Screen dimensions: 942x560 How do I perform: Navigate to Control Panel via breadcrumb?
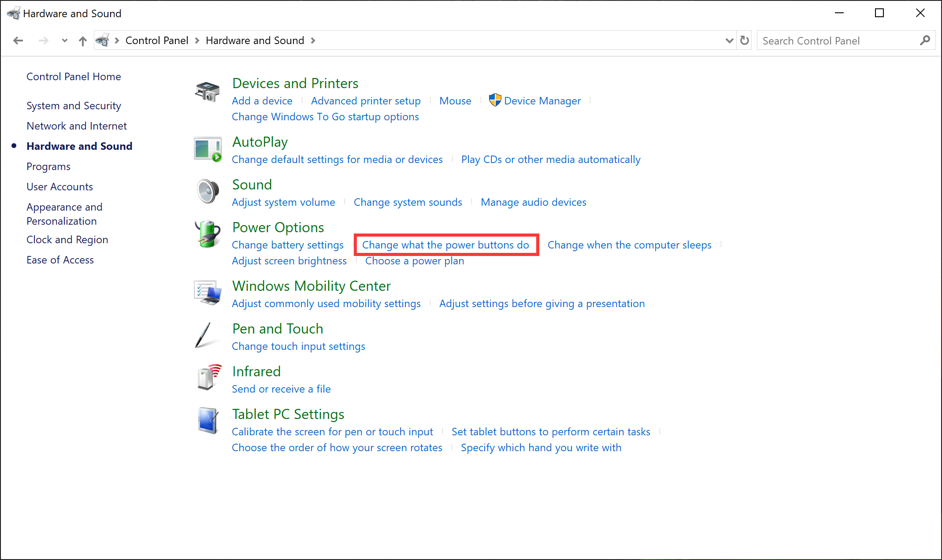tap(157, 40)
